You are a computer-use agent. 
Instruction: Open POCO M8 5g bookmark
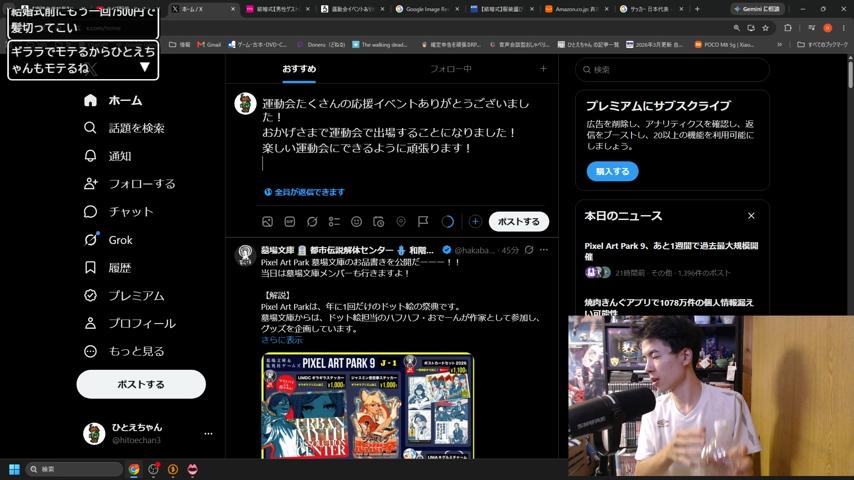pyautogui.click(x=724, y=45)
